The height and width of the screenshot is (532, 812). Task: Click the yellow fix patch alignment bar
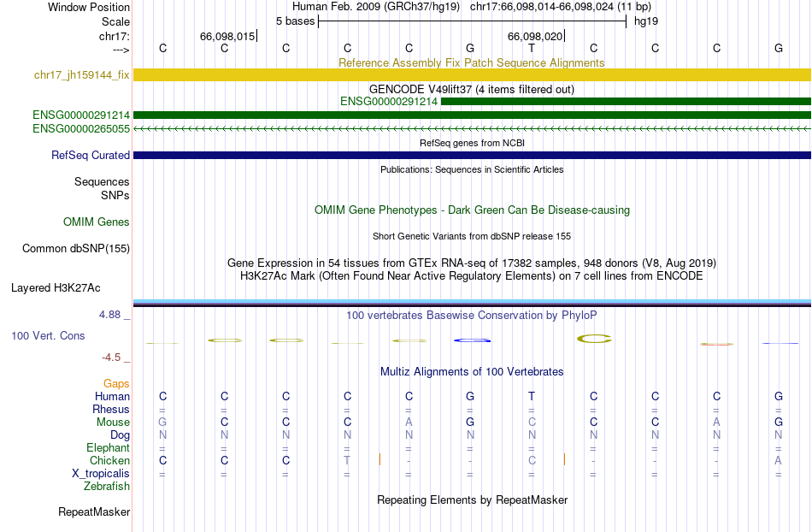point(472,74)
